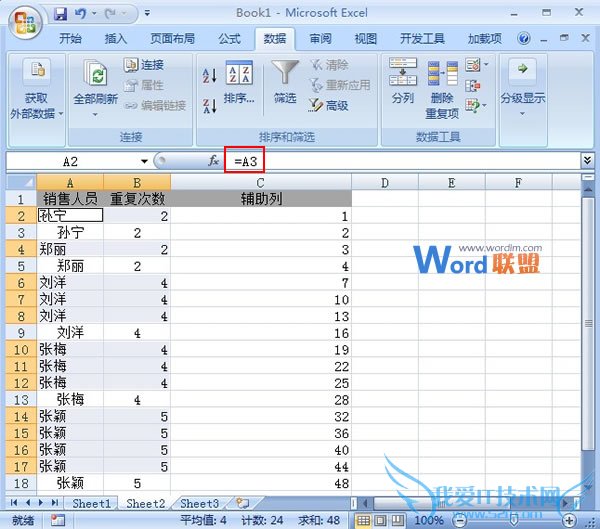Expand the Outline (分级显示) dropdown arrow
The width and height of the screenshot is (600, 529).
tap(522, 114)
